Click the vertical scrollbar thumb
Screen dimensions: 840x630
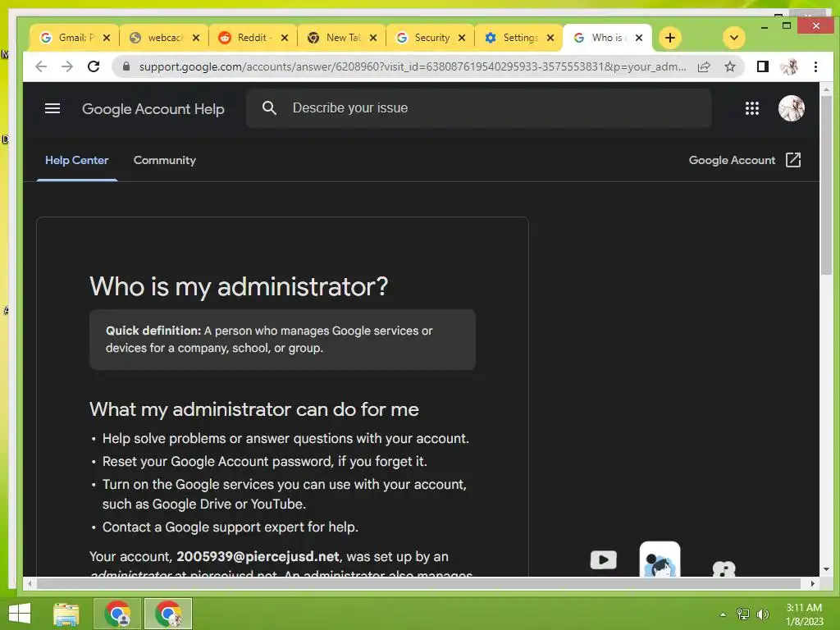point(826,185)
